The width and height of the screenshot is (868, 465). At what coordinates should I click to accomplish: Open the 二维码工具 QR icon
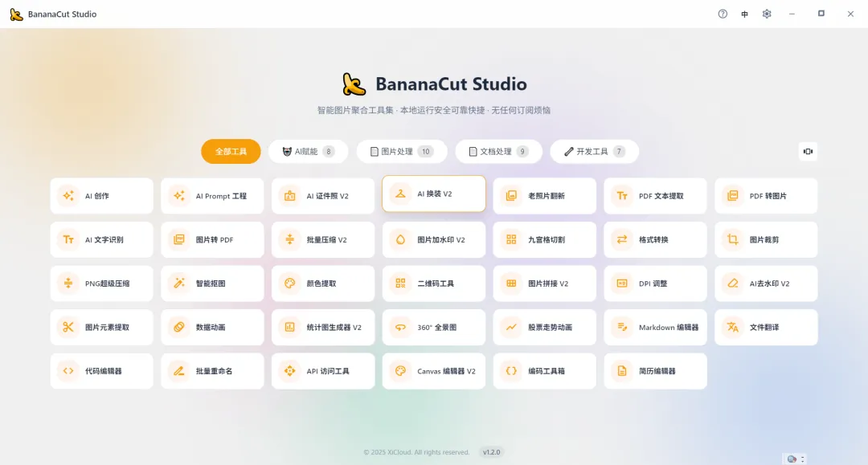pyautogui.click(x=400, y=283)
